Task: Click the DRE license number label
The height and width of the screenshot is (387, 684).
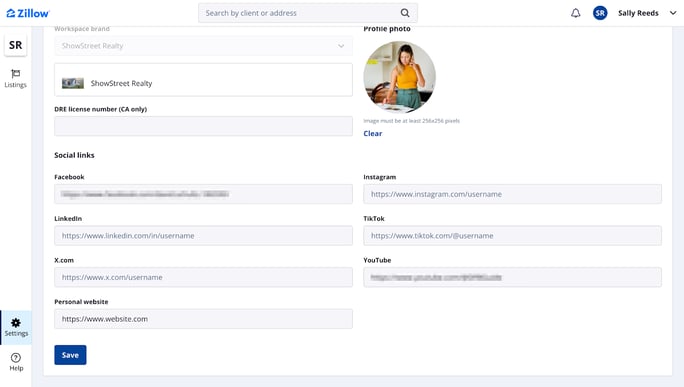Action: pos(100,109)
